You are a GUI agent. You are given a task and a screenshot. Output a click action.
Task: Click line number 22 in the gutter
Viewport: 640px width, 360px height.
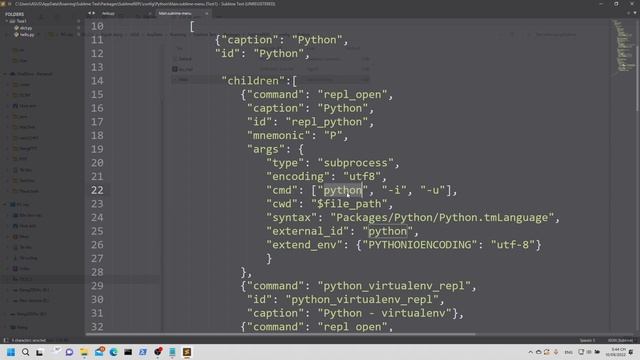97,190
